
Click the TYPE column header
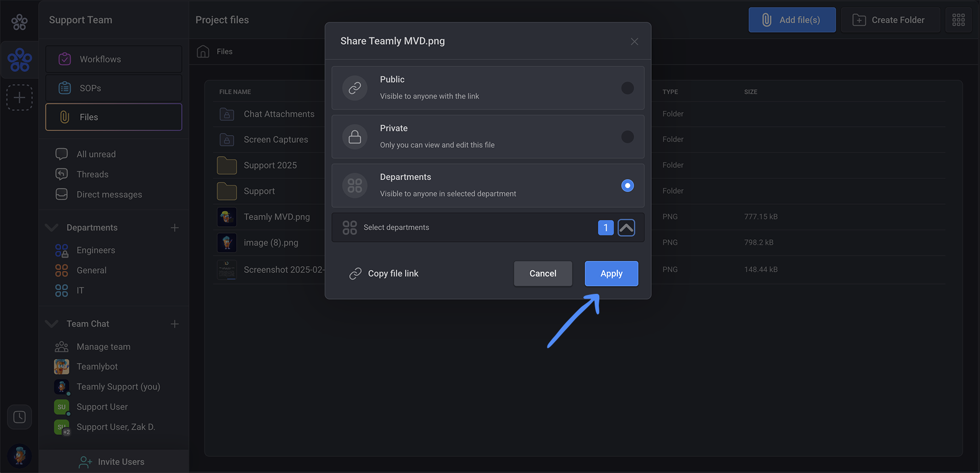coord(670,92)
